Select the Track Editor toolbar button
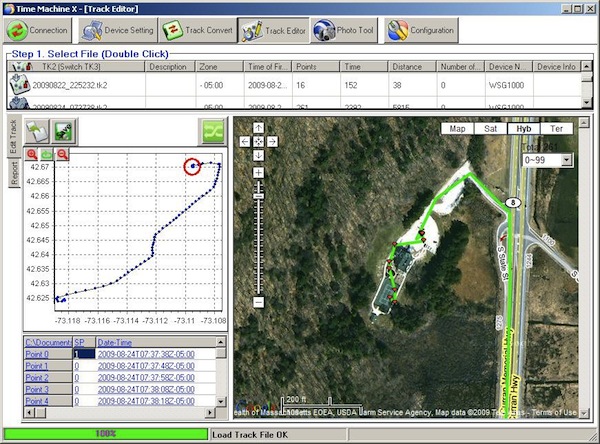Screen dimensions: 600x444 (x=273, y=30)
